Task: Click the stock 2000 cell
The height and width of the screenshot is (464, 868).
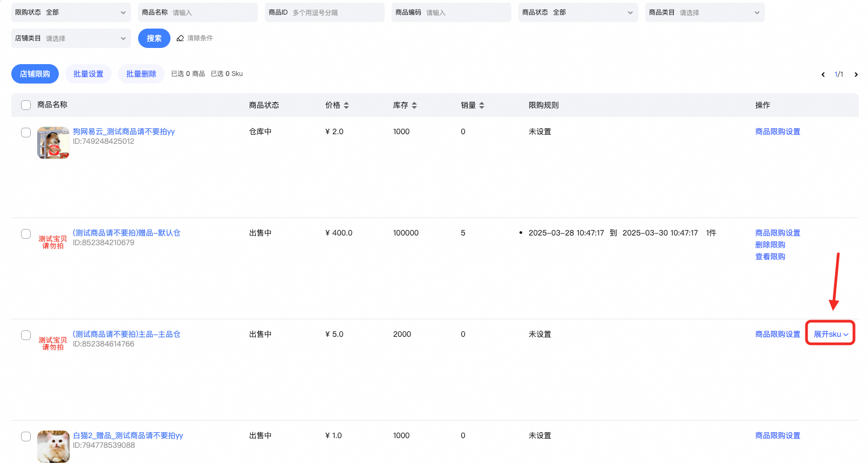Action: click(x=402, y=334)
